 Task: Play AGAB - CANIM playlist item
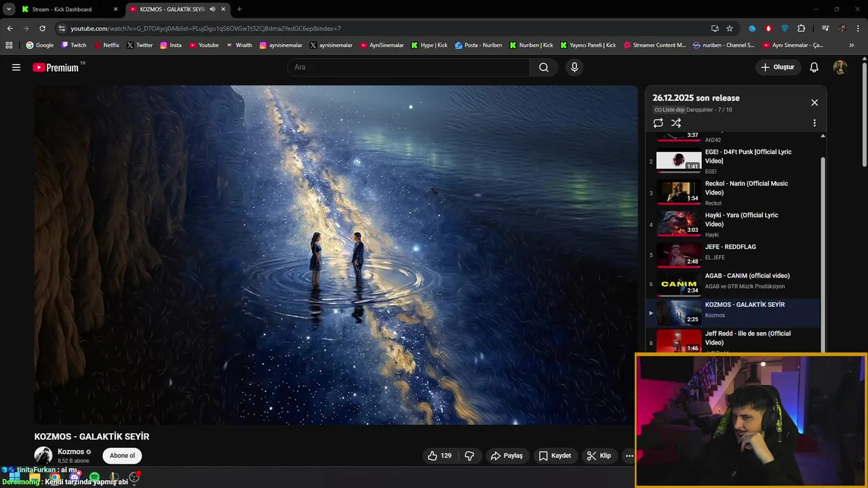click(732, 284)
